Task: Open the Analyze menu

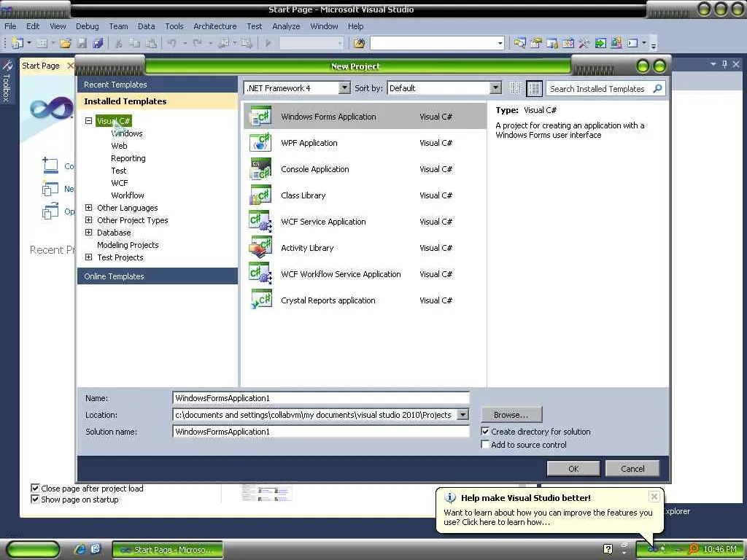Action: click(286, 26)
